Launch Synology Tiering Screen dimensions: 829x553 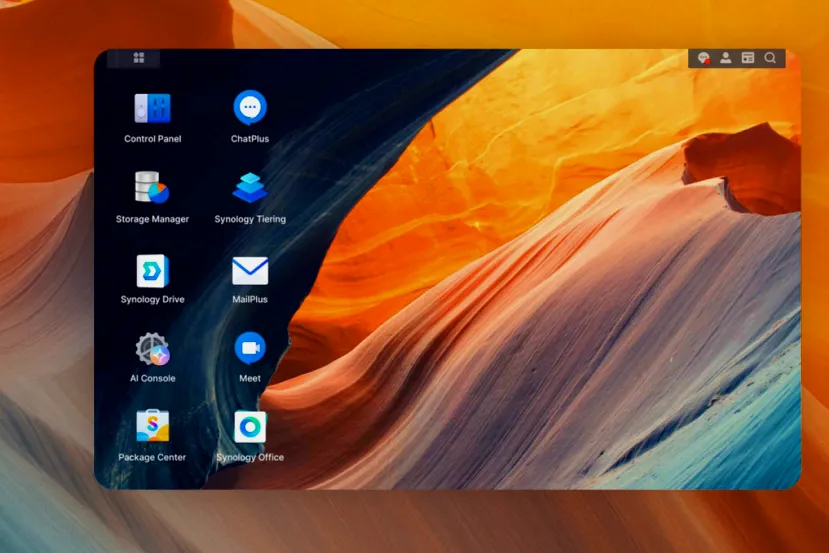pyautogui.click(x=250, y=188)
